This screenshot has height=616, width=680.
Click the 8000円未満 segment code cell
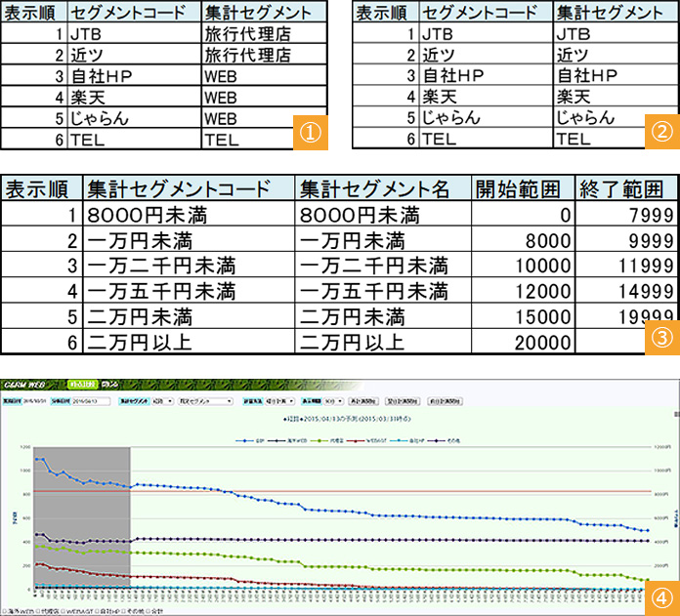click(189, 215)
